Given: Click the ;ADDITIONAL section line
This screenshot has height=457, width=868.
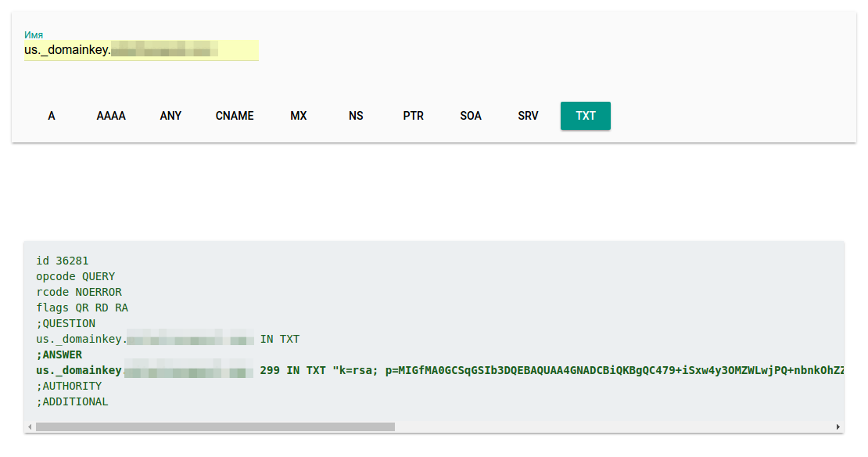Looking at the screenshot, I should click(72, 401).
